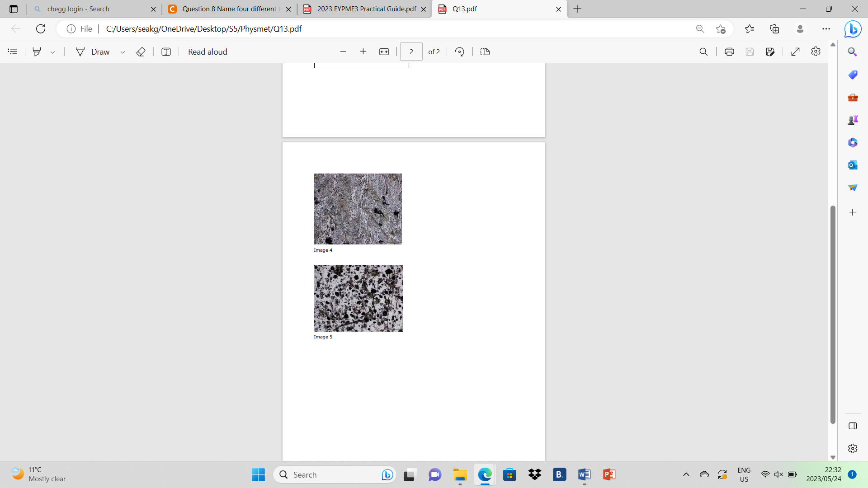Switch page view layout
Screen dimensions: 868x488
(x=485, y=52)
